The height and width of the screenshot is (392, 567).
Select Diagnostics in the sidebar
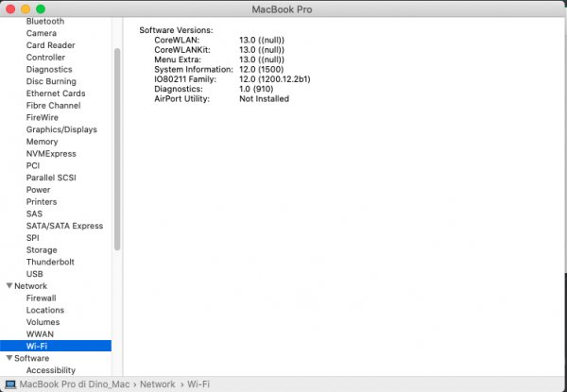49,69
